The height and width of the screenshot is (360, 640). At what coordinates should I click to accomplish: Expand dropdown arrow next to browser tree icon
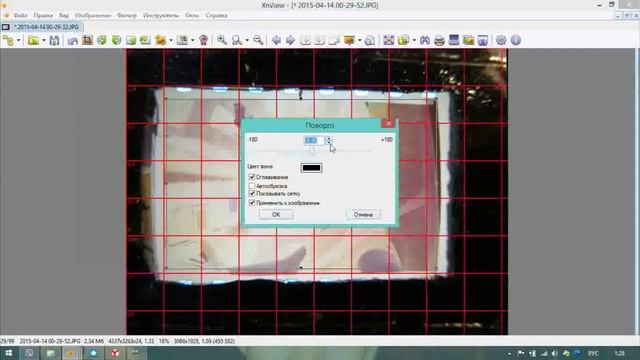click(x=18, y=40)
